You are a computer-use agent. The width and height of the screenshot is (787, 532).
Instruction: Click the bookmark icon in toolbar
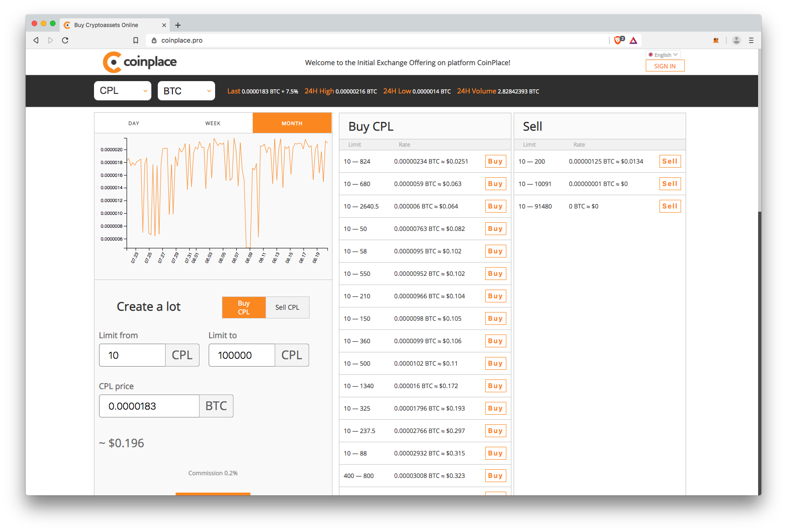[136, 40]
